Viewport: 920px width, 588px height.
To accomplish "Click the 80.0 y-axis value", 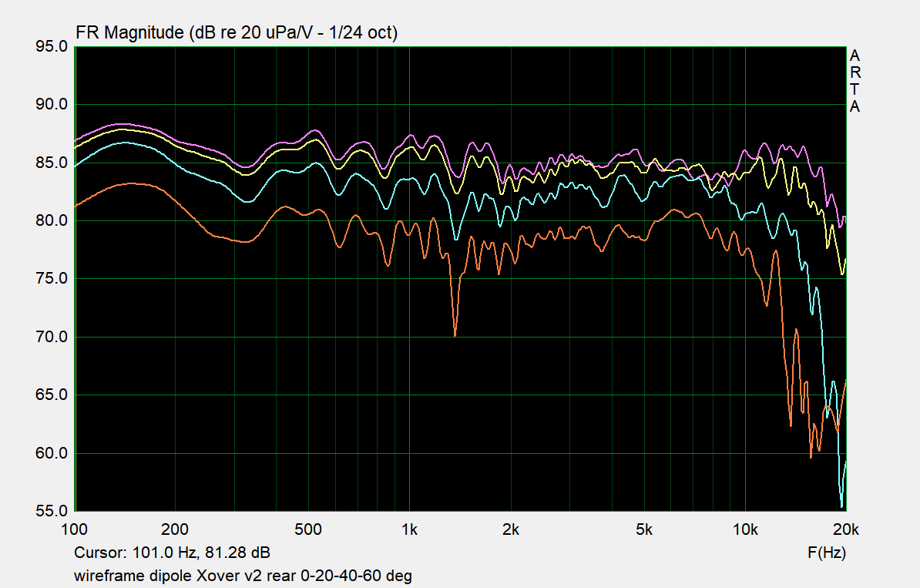I will pyautogui.click(x=52, y=220).
